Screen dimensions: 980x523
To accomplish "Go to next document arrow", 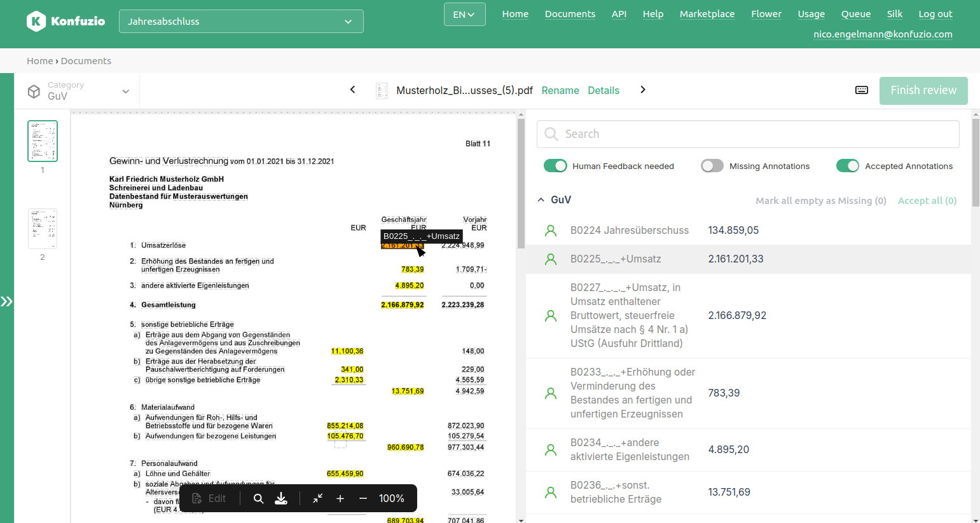I will pyautogui.click(x=643, y=90).
